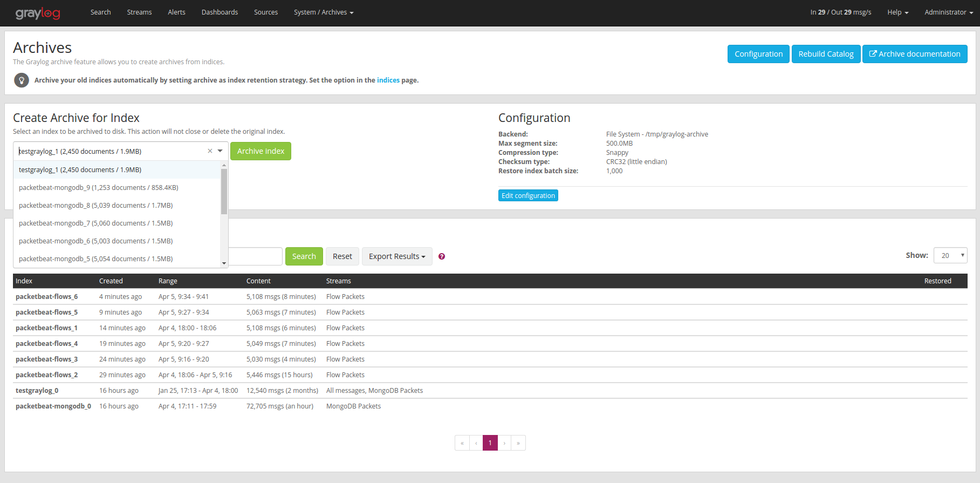The width and height of the screenshot is (980, 483).
Task: Click the dropdown list scrollbar thumb
Action: pyautogui.click(x=224, y=191)
